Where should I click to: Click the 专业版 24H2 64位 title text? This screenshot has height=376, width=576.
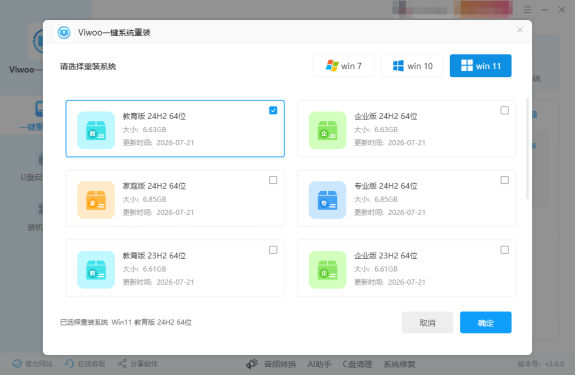click(x=386, y=186)
